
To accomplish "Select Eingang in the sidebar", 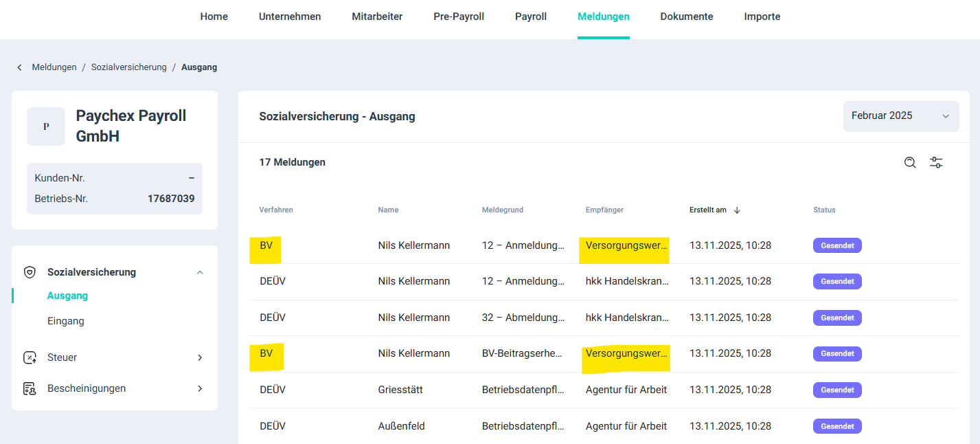I will 65,321.
